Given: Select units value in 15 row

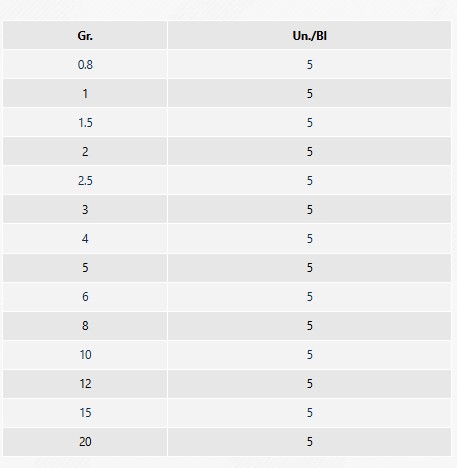Looking at the screenshot, I should tap(309, 412).
